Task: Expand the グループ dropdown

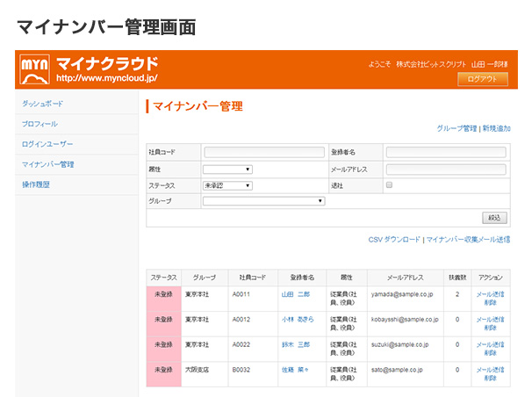Action: pyautogui.click(x=263, y=201)
